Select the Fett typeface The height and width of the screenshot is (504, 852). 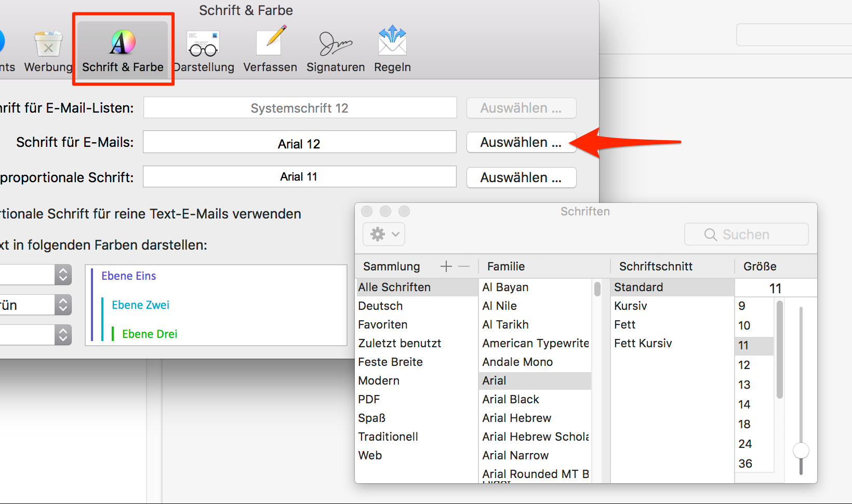(672, 324)
